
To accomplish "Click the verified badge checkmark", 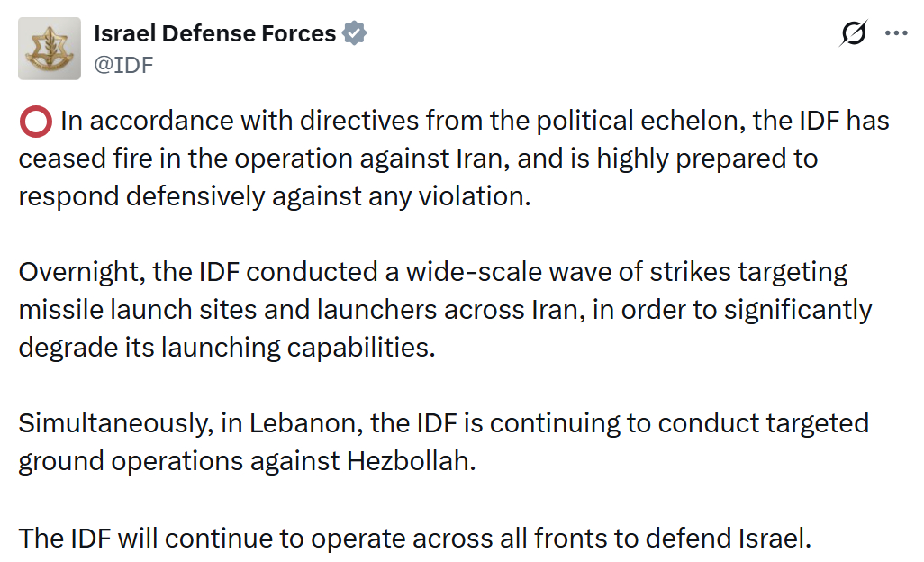I will point(356,34).
